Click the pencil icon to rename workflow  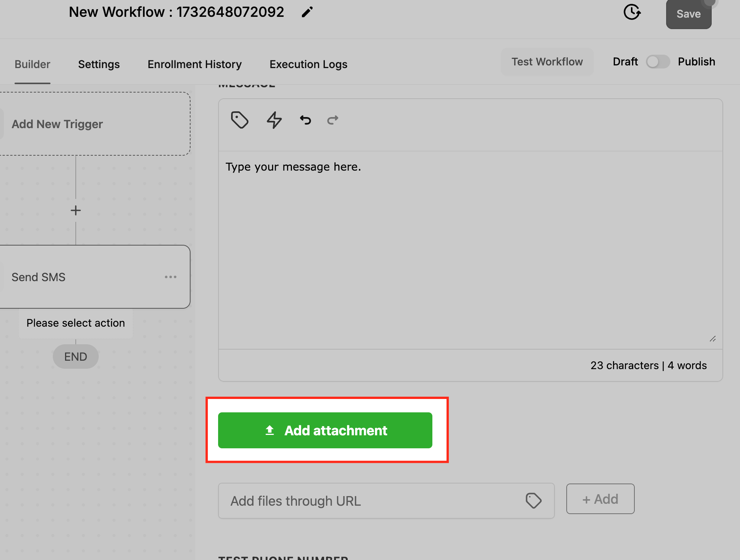307,12
